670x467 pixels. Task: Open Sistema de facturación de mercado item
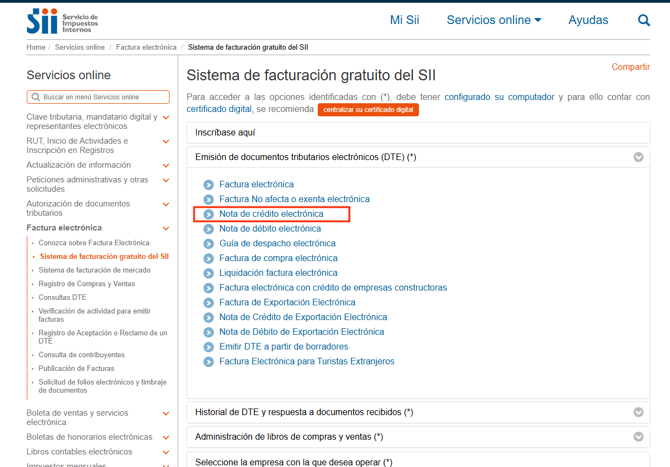[x=94, y=270]
